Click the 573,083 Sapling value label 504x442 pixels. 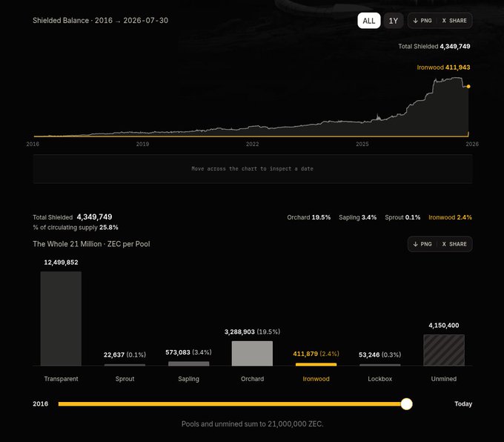point(188,352)
